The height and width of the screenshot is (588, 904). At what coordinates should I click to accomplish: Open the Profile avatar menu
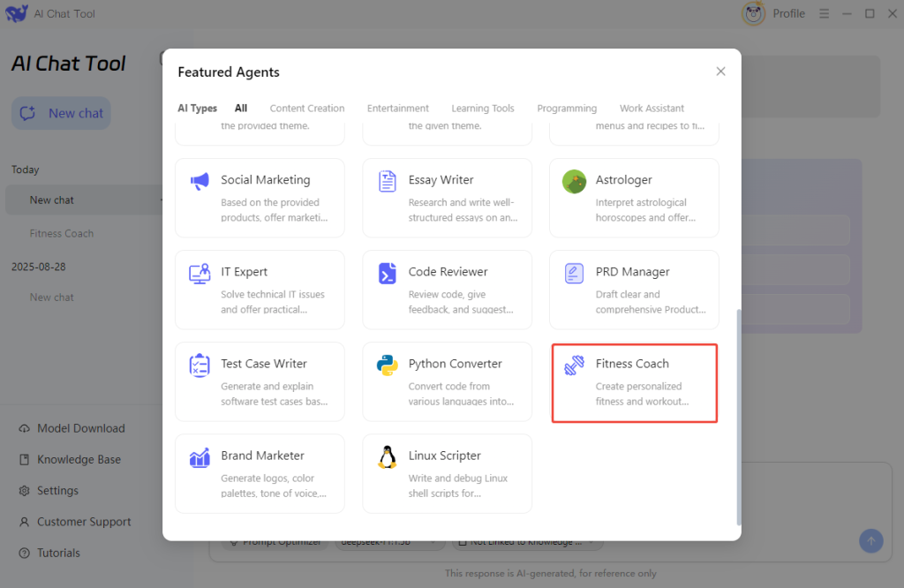[x=754, y=13]
